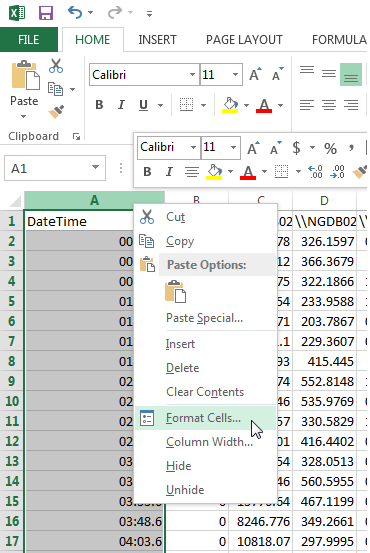Viewport: 370px width, 553px height.
Task: Click mini toolbar red Font Color icon
Action: pos(248,172)
